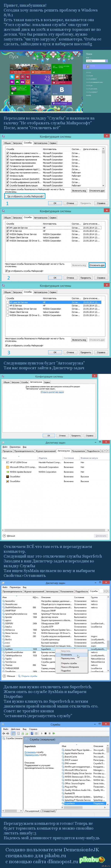Screen dimensions: 111x868
Task: Click the highlighted Отключить все button in step 2 window
Action: [x=97, y=265]
